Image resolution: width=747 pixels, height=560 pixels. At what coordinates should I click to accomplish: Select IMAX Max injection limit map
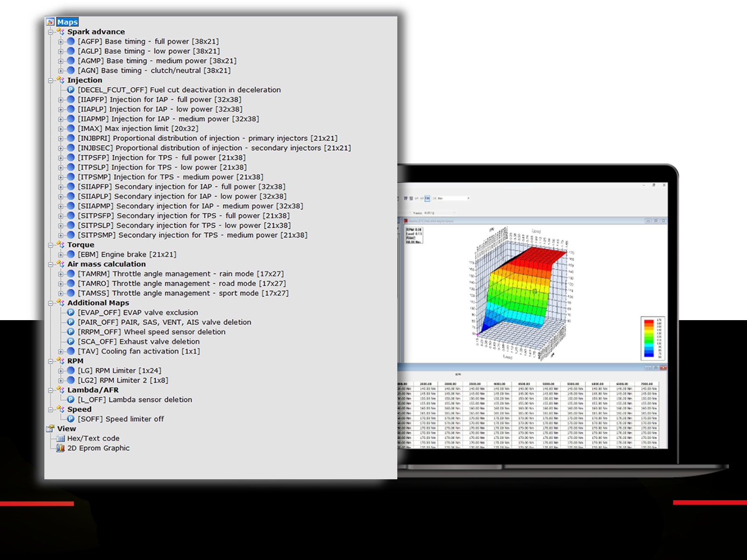138,129
